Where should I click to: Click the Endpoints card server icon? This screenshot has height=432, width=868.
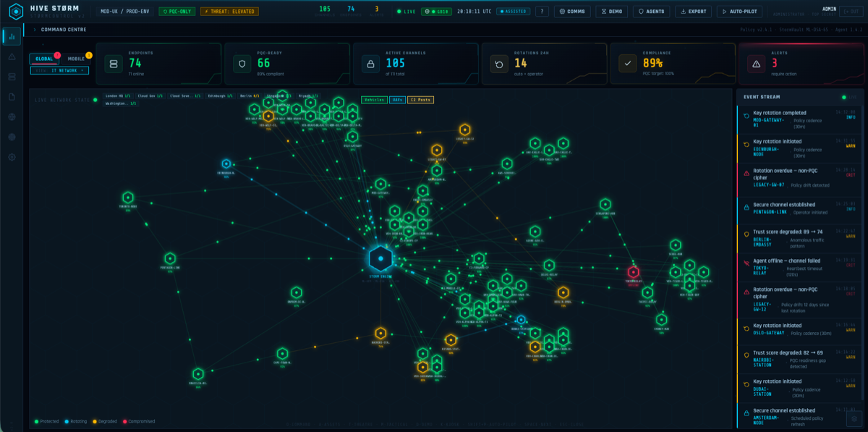click(114, 64)
